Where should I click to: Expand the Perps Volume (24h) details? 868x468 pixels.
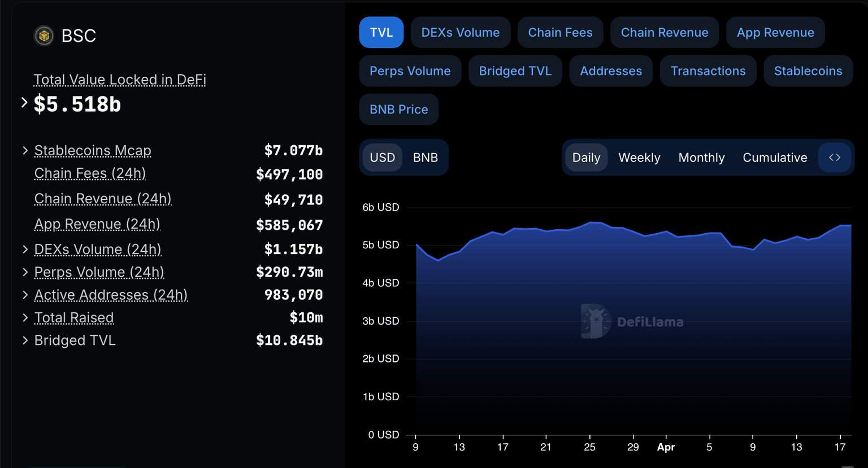click(25, 272)
